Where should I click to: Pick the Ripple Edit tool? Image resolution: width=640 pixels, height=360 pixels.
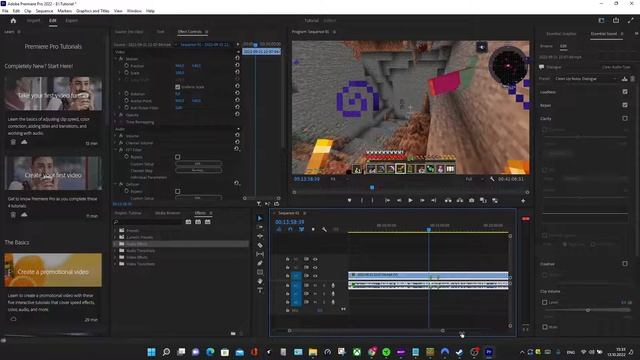tap(260, 236)
